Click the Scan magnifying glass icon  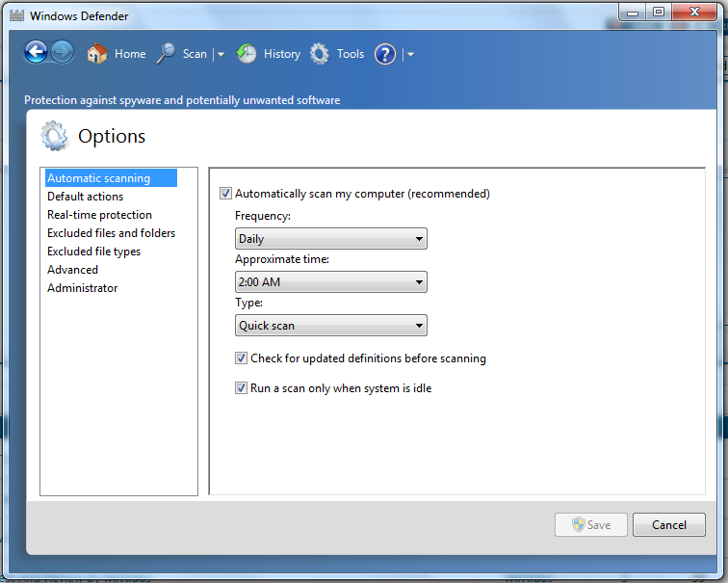(166, 54)
